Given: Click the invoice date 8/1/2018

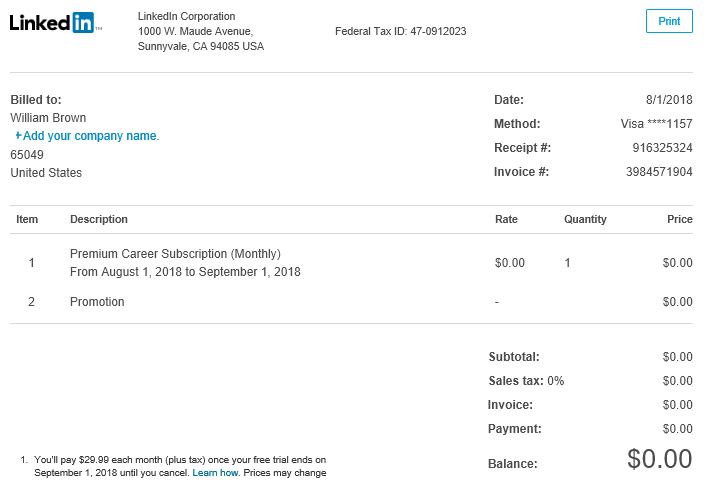Looking at the screenshot, I should [669, 100].
